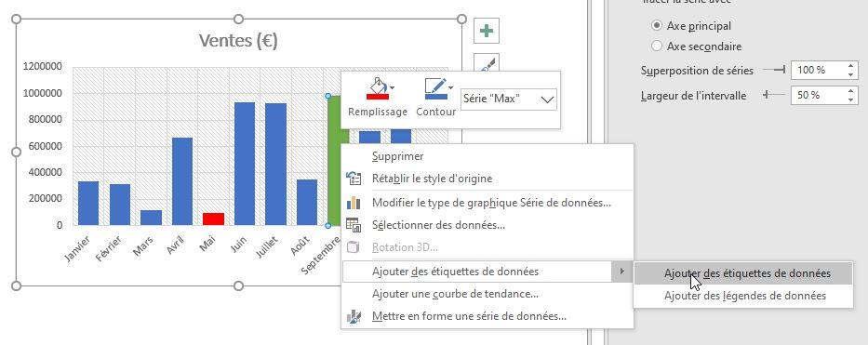Select the blue Janvier bar
This screenshot has height=345, width=868.
coord(88,203)
